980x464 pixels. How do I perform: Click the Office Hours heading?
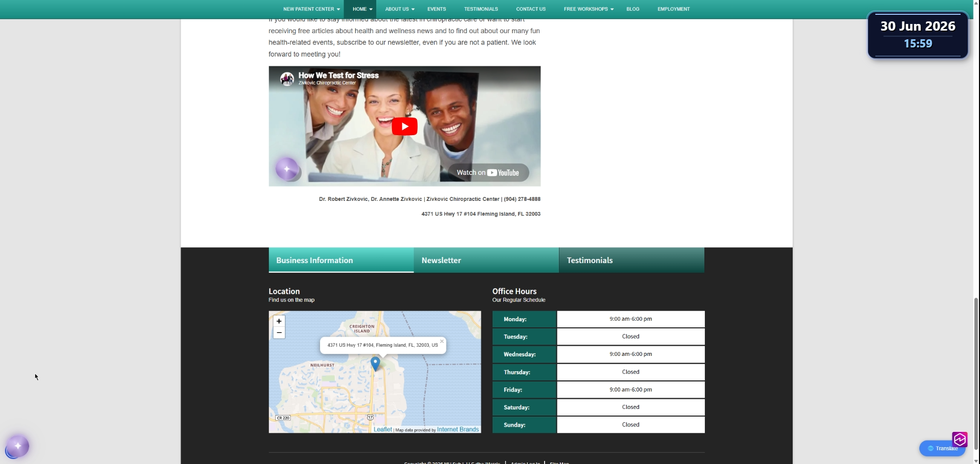pos(514,291)
